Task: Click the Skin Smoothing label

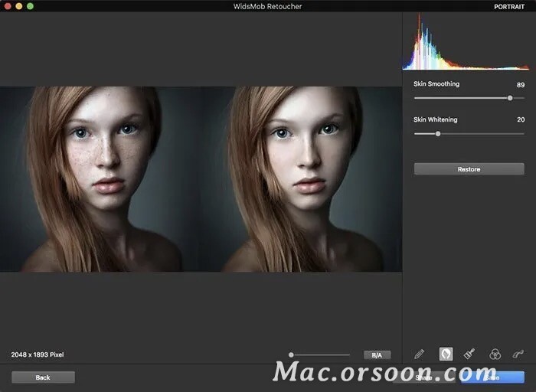Action: pyautogui.click(x=436, y=84)
